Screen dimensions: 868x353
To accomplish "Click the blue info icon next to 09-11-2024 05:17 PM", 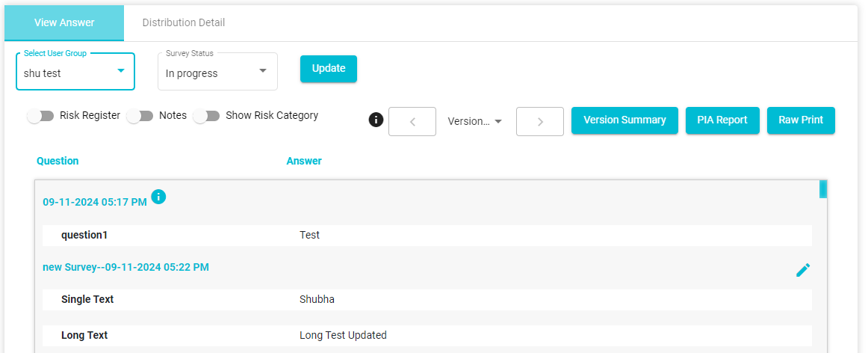I will pyautogui.click(x=158, y=196).
